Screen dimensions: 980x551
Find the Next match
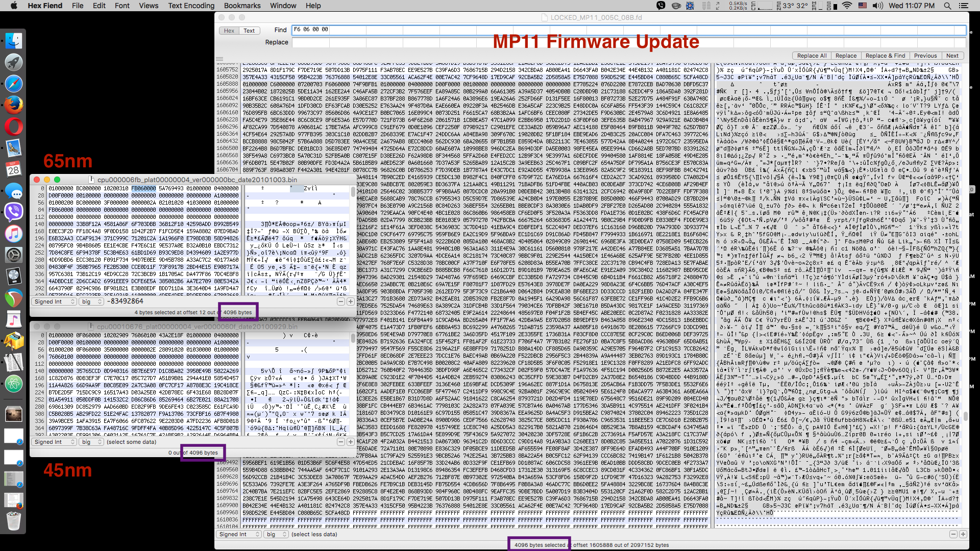tap(952, 56)
